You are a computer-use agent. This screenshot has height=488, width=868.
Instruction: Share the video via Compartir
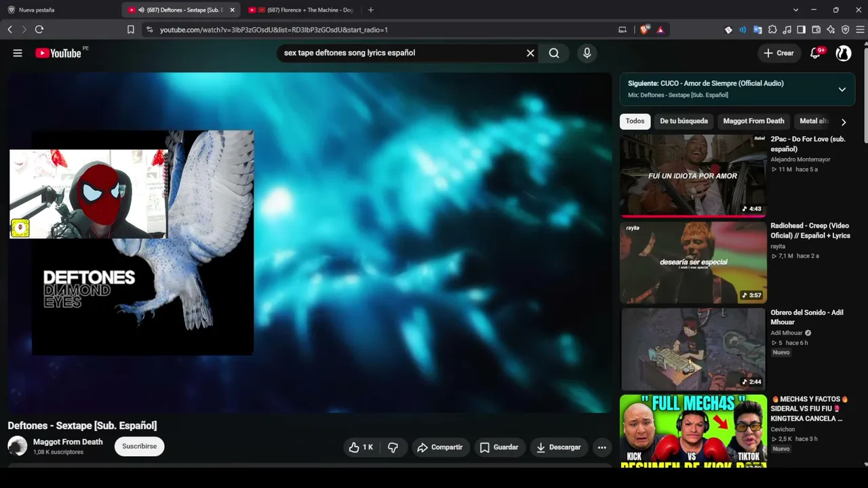pyautogui.click(x=440, y=447)
